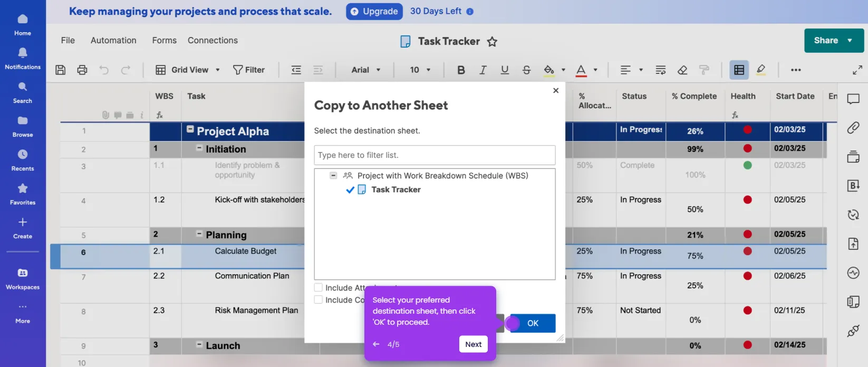Viewport: 868px width, 367px height.
Task: Indent the selected row
Action: click(318, 70)
